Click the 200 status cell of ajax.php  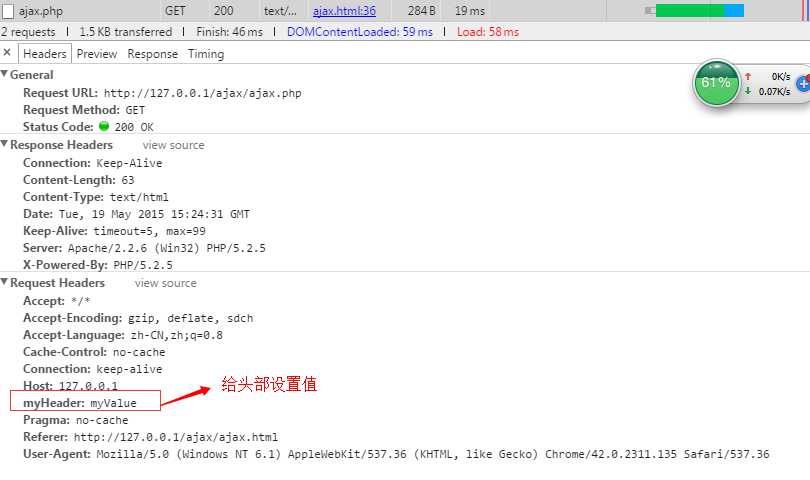pos(223,11)
